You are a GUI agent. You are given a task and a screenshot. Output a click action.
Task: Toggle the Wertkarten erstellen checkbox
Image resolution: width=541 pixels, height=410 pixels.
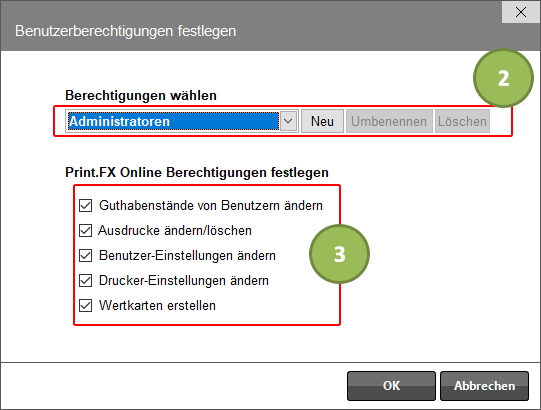coord(85,305)
